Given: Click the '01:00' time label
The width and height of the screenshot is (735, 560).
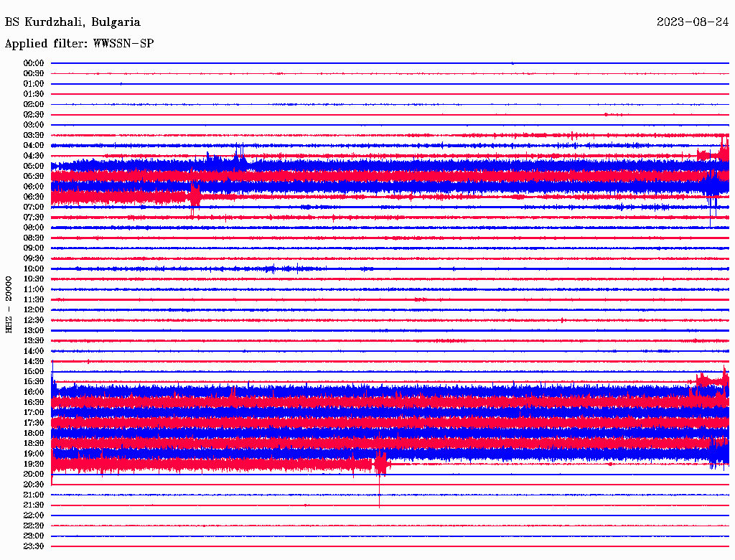Looking at the screenshot, I should pyautogui.click(x=34, y=83).
